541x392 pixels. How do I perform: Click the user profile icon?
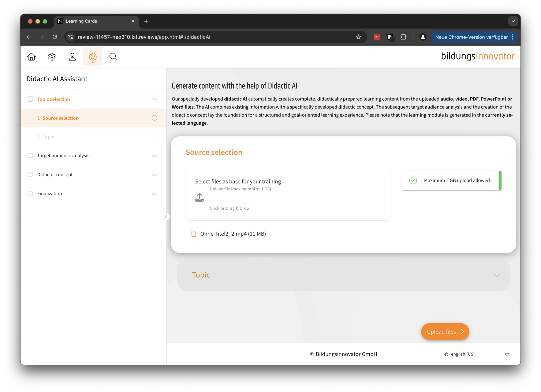pos(72,56)
